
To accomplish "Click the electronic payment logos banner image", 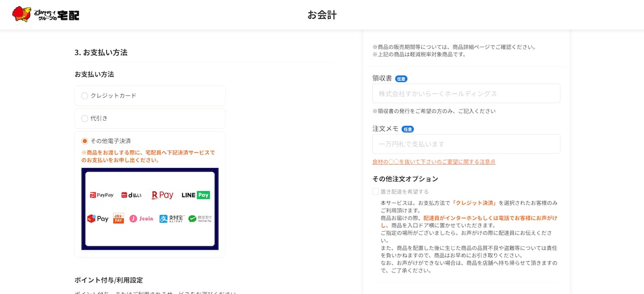I will coord(150,209).
